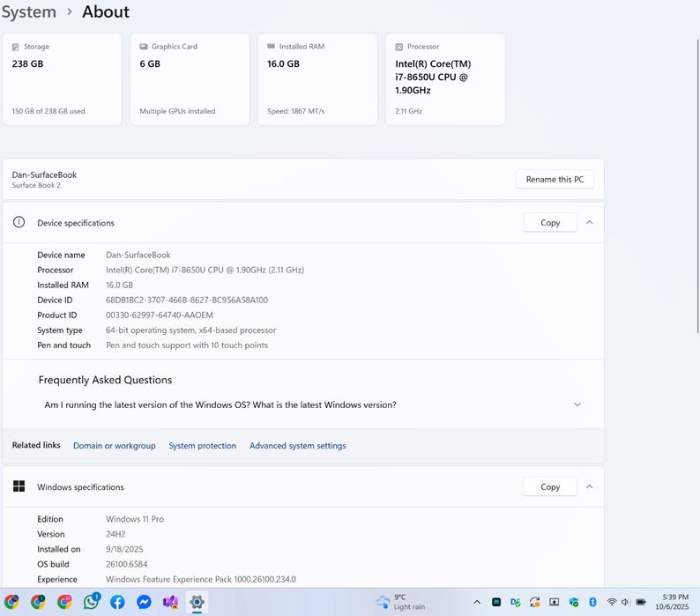Show hidden system tray icons
The width and height of the screenshot is (700, 616).
(x=477, y=602)
